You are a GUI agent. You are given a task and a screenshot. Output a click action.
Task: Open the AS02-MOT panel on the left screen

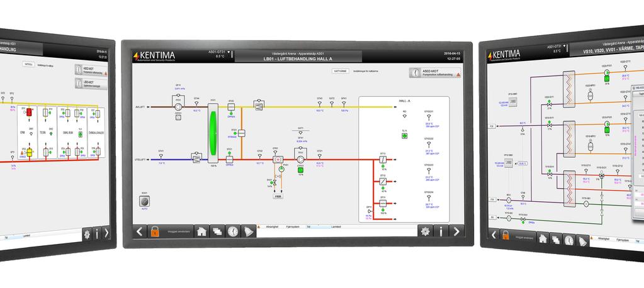click(91, 70)
